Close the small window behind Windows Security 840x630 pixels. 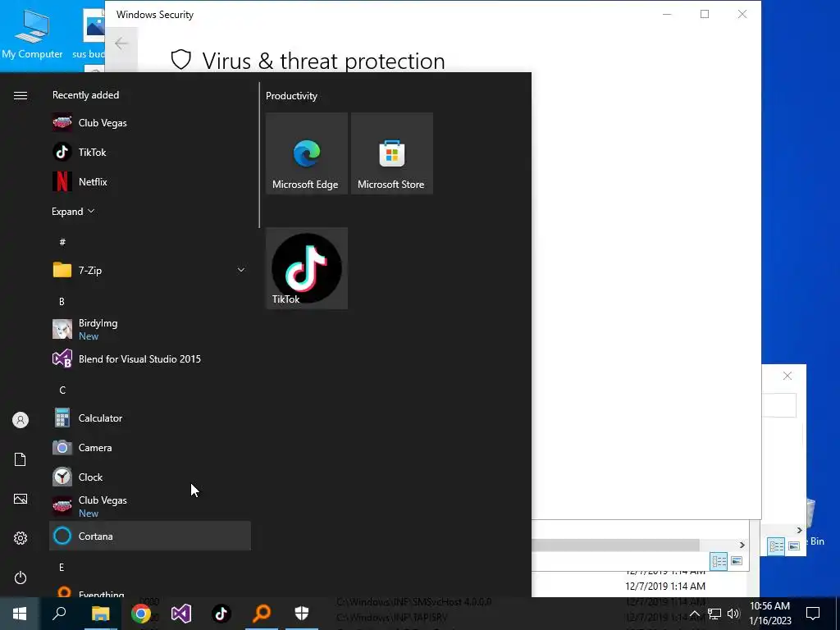tap(787, 376)
